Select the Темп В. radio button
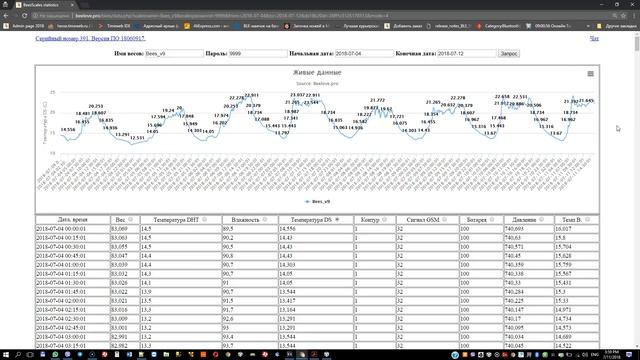This screenshot has height=360, width=640. tap(587, 220)
